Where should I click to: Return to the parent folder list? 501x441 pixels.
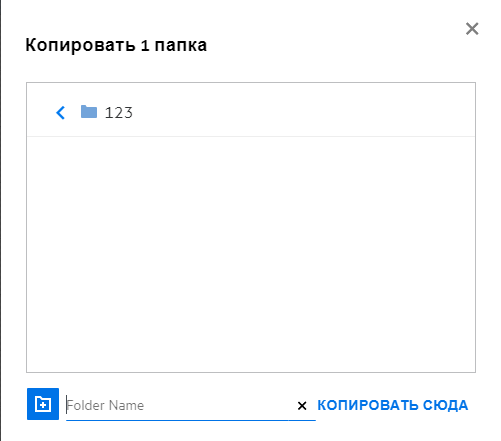coord(61,113)
